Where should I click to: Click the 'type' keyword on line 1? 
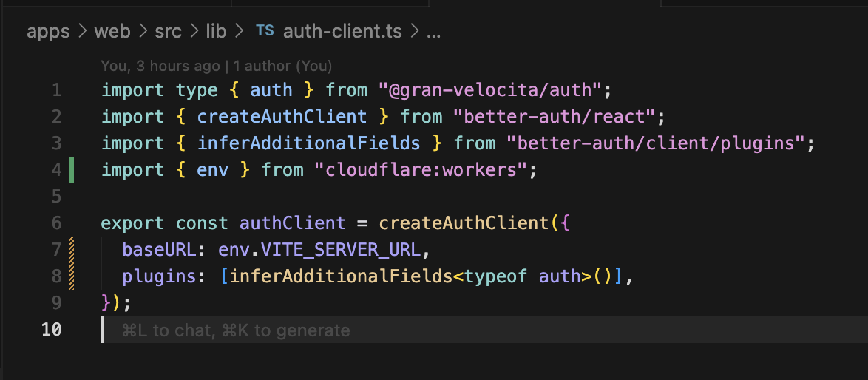pyautogui.click(x=197, y=90)
